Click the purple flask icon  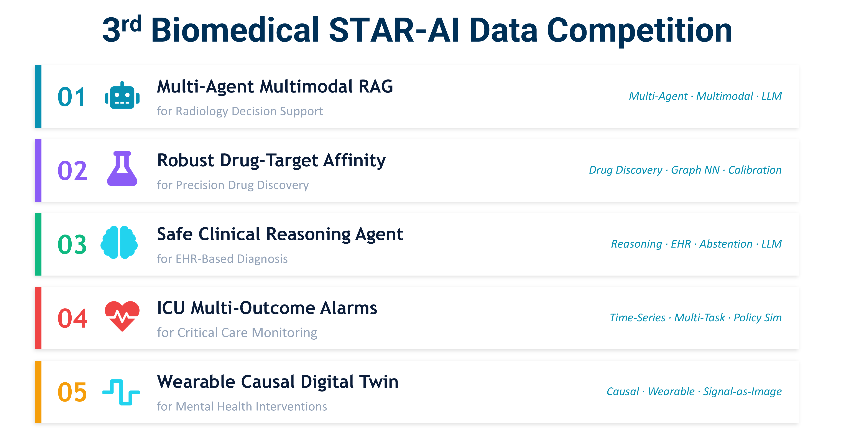(x=122, y=169)
